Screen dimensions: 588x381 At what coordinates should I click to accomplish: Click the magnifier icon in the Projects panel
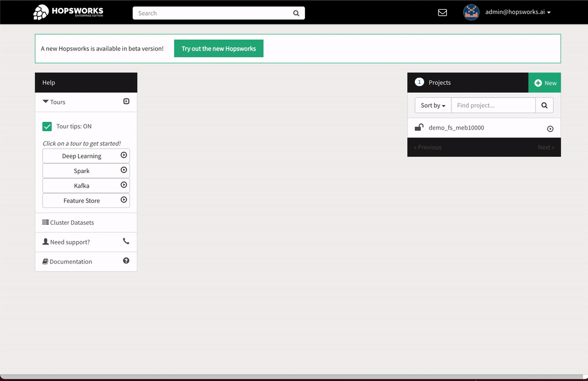[544, 105]
